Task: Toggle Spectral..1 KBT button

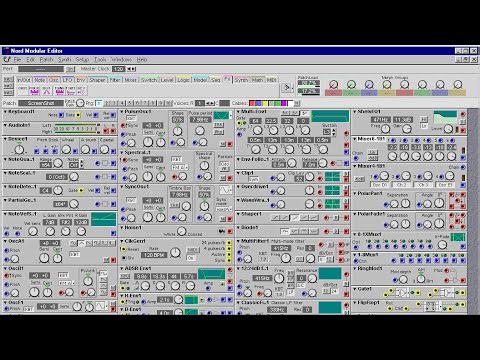Action: tap(176, 159)
